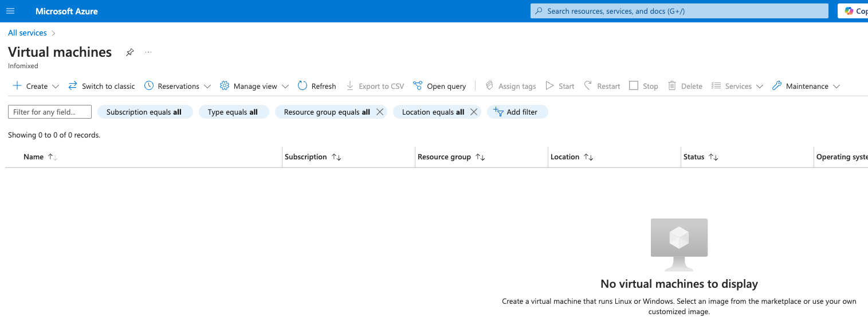The image size is (868, 321).
Task: Remove the Resource group equals all filter
Action: click(x=379, y=112)
